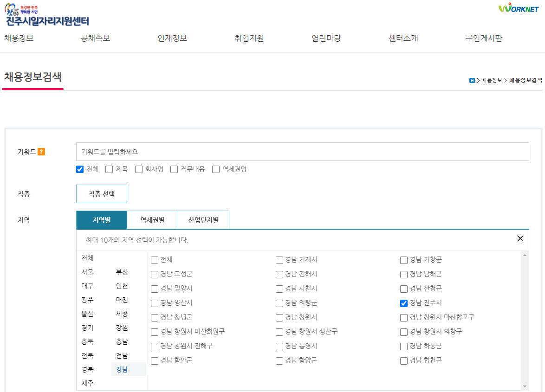The height and width of the screenshot is (392, 545).
Task: Switch to the 산업단지별 tab
Action: coord(203,219)
